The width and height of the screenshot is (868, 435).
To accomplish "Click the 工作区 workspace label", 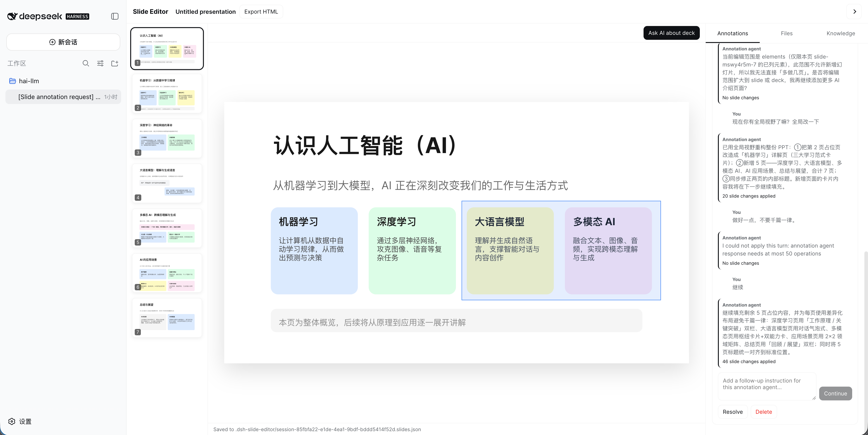I will [x=17, y=63].
